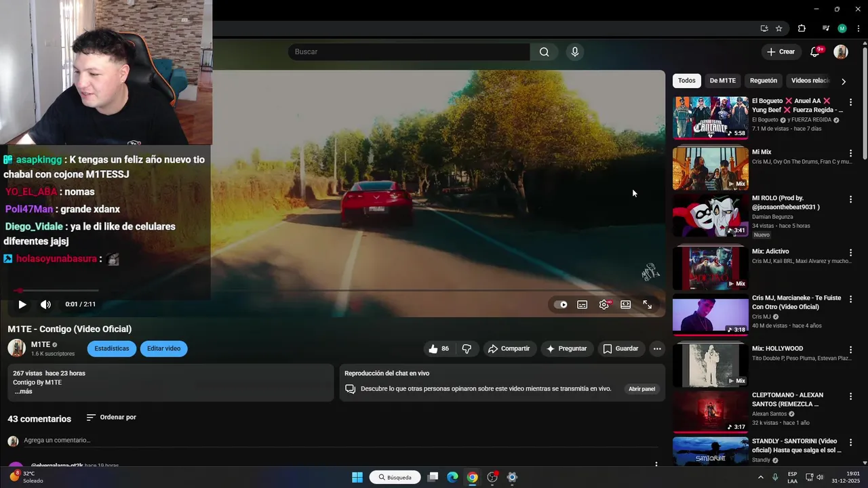Open CLEPTOMANO Alexan Santos video title
This screenshot has height=488, width=868.
[787, 399]
